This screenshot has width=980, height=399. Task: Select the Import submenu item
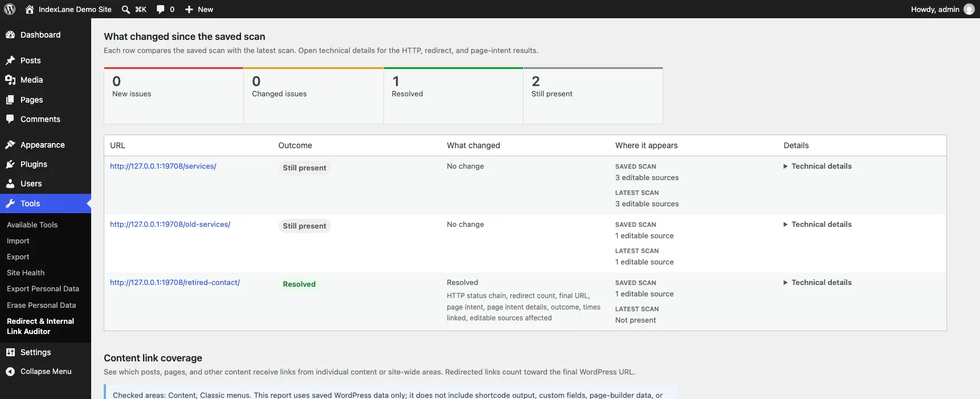point(18,241)
